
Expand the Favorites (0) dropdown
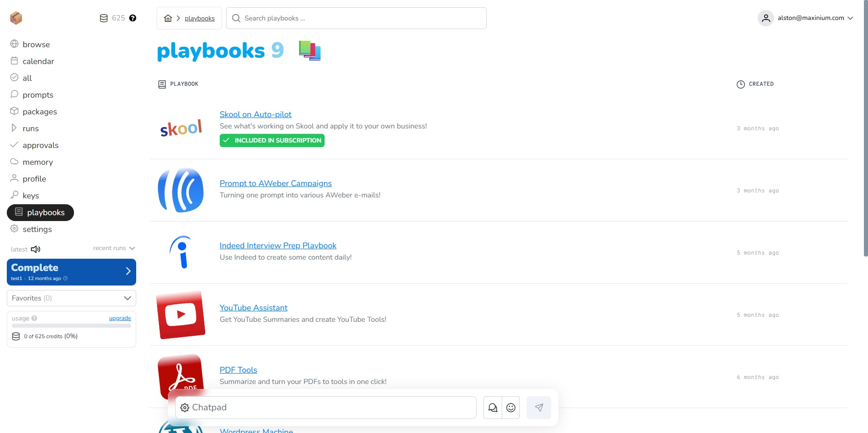click(71, 298)
